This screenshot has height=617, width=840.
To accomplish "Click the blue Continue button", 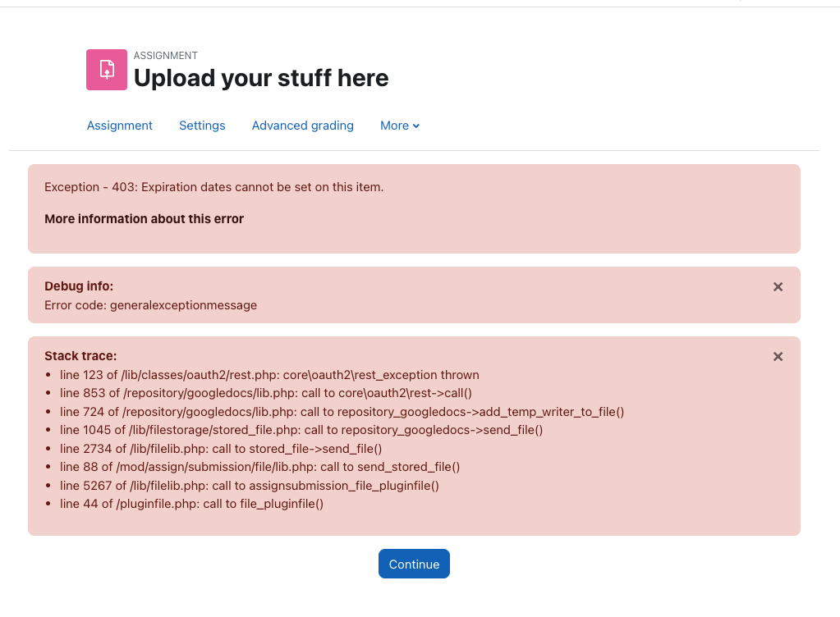I will tap(414, 564).
